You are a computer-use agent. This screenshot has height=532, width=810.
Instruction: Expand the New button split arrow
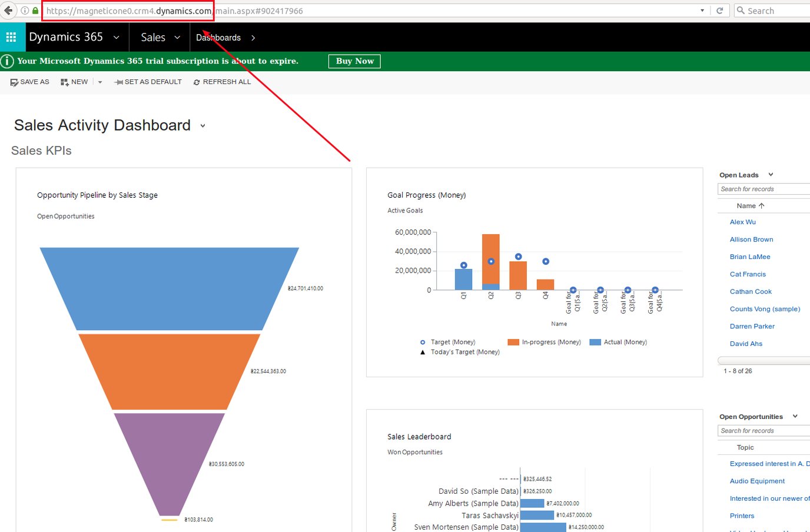click(99, 82)
